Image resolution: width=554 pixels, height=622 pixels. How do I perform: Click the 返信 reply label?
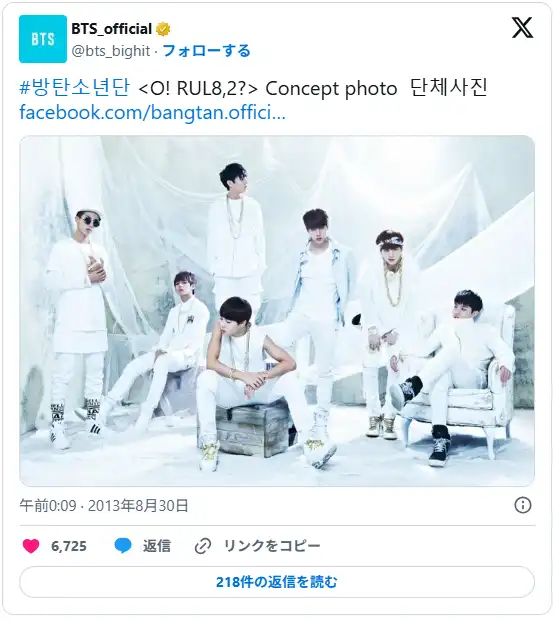tap(157, 546)
